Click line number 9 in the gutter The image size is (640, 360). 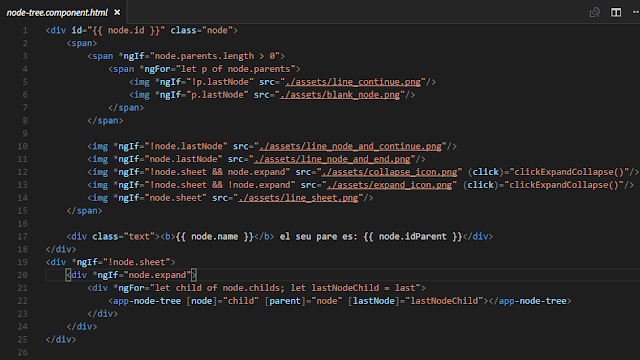point(25,133)
